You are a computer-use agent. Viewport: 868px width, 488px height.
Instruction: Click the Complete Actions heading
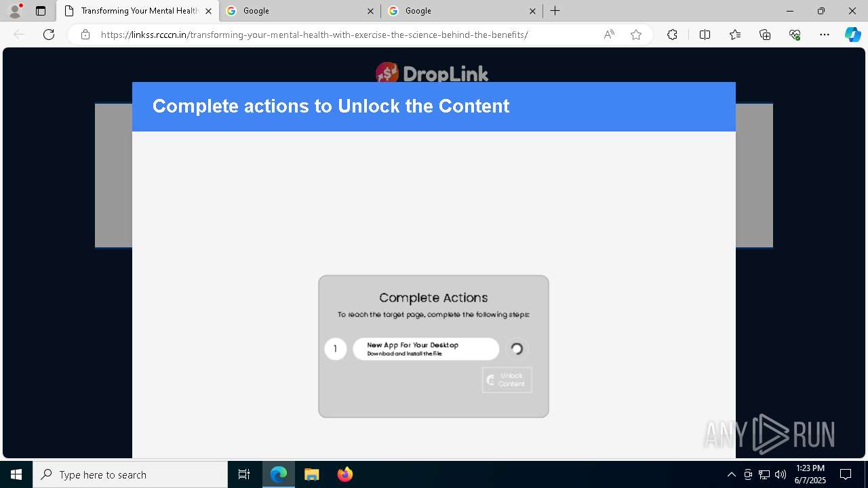tap(433, 298)
